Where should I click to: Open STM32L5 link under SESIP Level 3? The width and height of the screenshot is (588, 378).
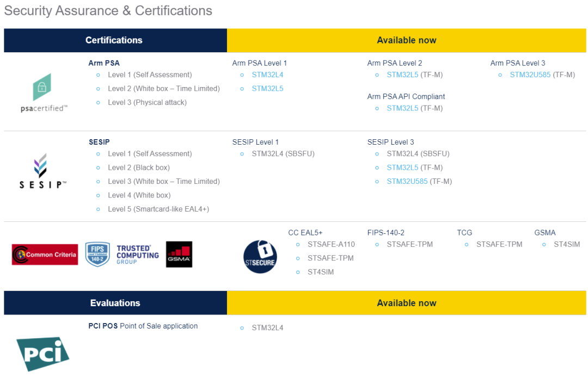pos(402,168)
